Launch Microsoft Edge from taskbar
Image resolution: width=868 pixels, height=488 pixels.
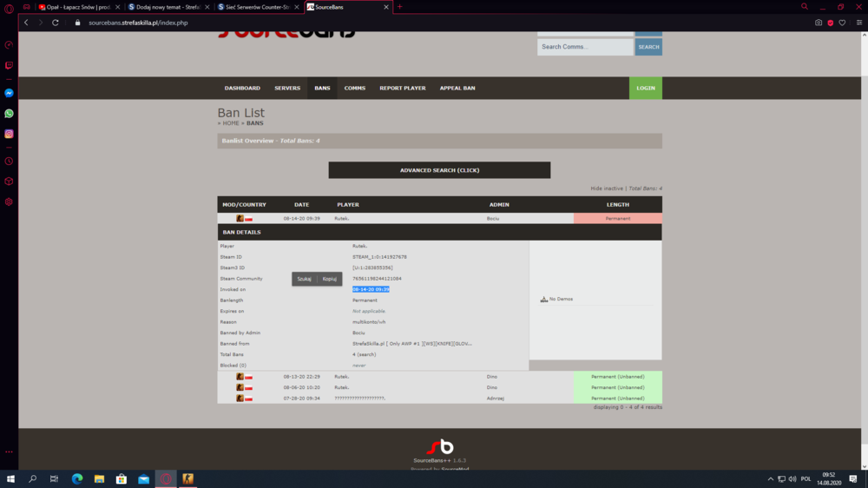[77, 479]
